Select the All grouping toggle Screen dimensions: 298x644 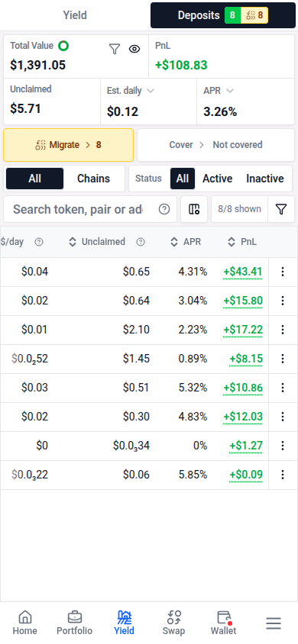[35, 179]
